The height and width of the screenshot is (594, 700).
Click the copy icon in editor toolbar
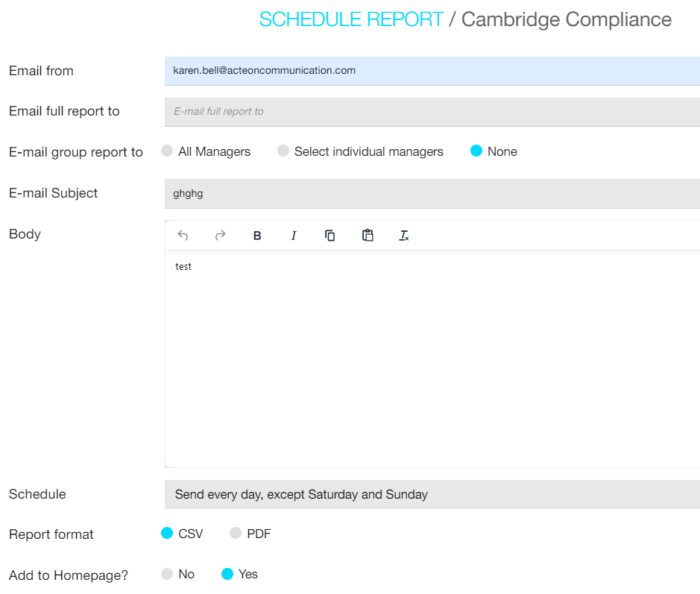[330, 236]
